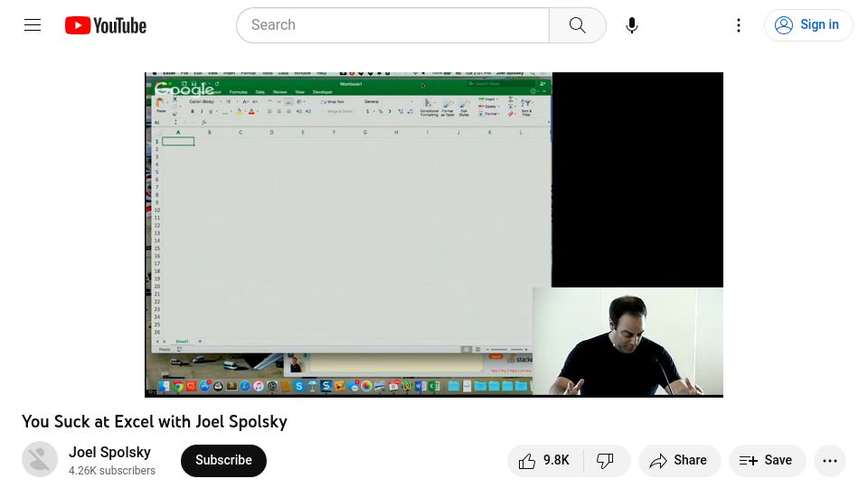Start voice search with microphone icon

(632, 25)
